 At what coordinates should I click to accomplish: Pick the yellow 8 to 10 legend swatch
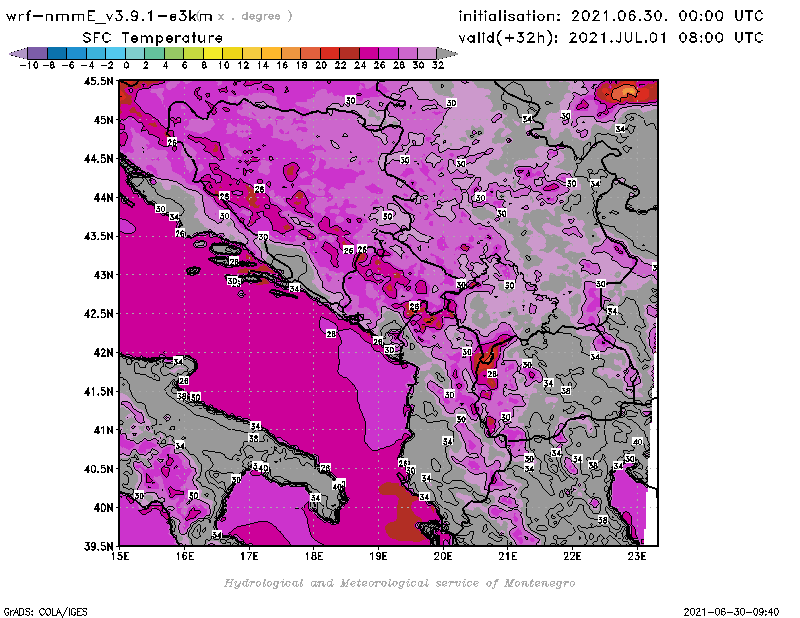(213, 54)
